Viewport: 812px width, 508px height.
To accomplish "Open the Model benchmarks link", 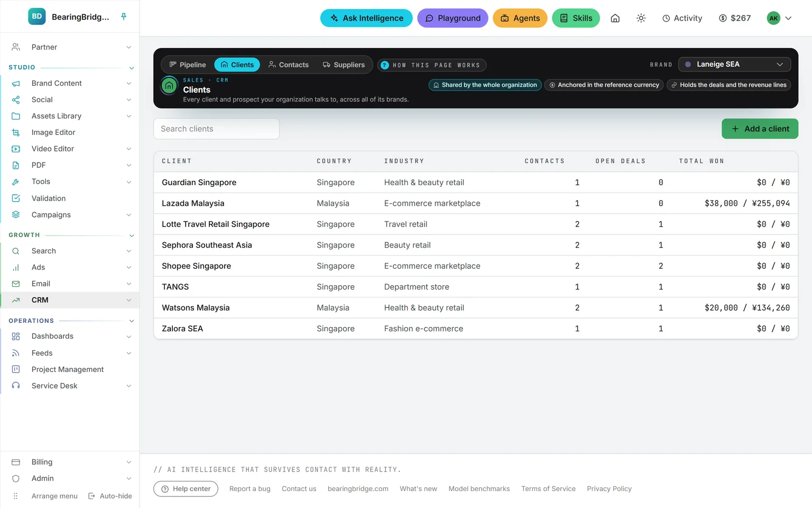I will coord(479,489).
